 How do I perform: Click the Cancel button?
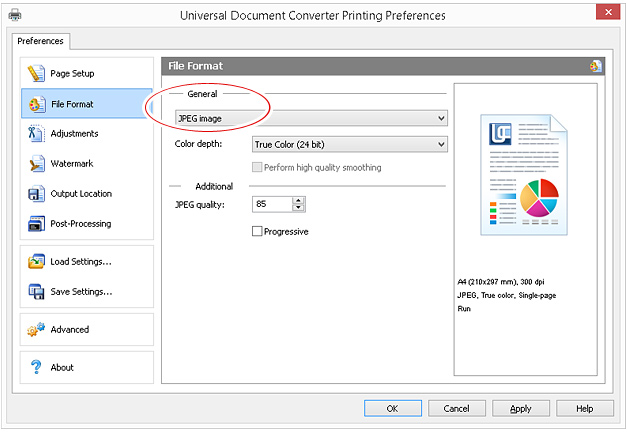[x=457, y=408]
